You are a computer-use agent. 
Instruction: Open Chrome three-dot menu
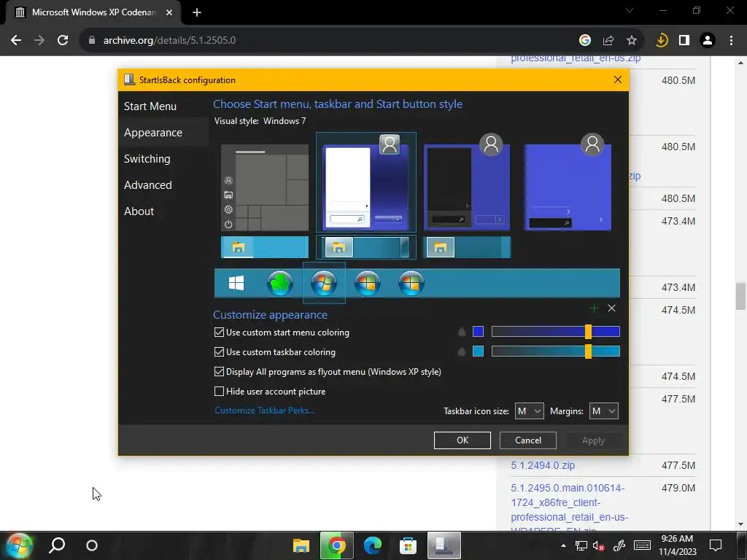[x=731, y=41]
